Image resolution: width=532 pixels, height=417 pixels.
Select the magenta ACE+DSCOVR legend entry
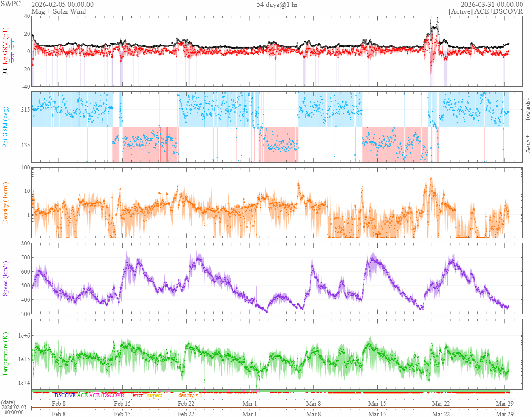(107, 395)
